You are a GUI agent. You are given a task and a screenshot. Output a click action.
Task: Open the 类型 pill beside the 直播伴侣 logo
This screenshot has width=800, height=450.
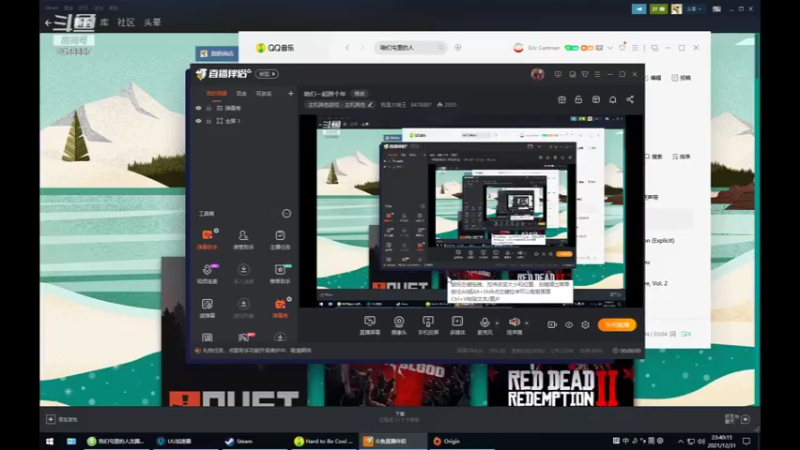267,74
